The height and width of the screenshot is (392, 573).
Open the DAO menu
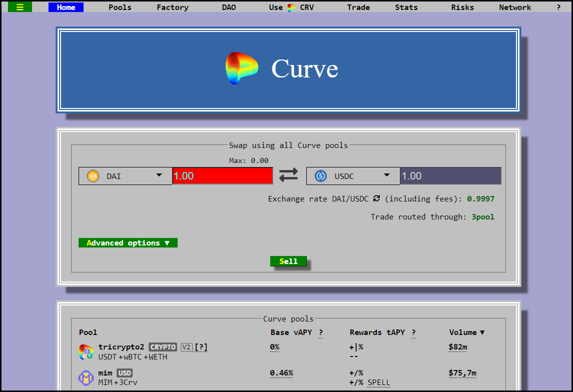(x=229, y=7)
